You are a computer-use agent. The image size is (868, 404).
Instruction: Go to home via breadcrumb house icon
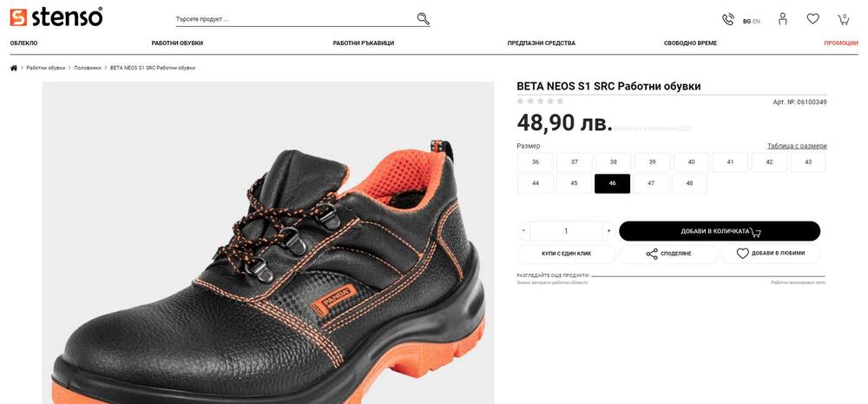point(14,68)
